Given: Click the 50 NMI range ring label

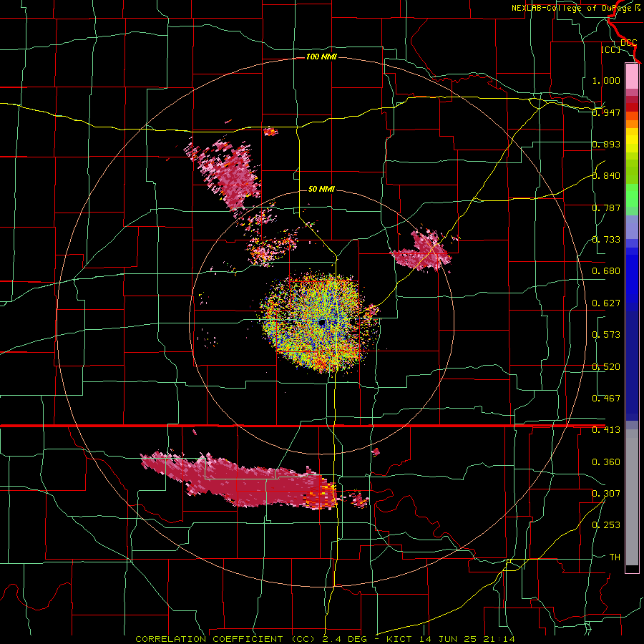Looking at the screenshot, I should [321, 189].
